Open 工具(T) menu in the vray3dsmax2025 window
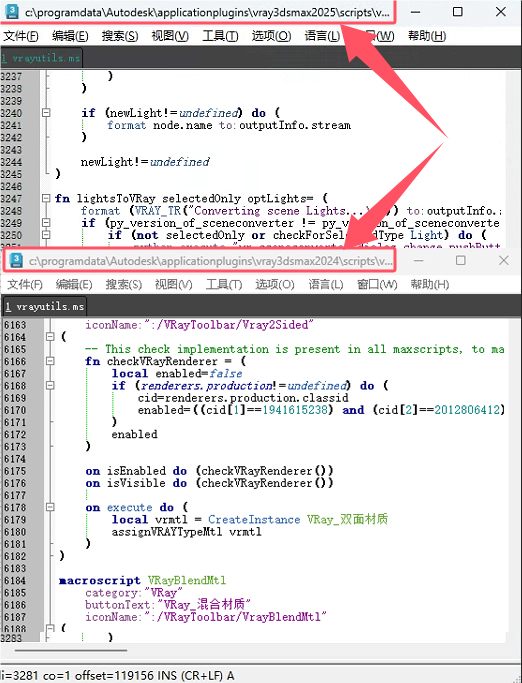This screenshot has width=522, height=683. (220, 36)
